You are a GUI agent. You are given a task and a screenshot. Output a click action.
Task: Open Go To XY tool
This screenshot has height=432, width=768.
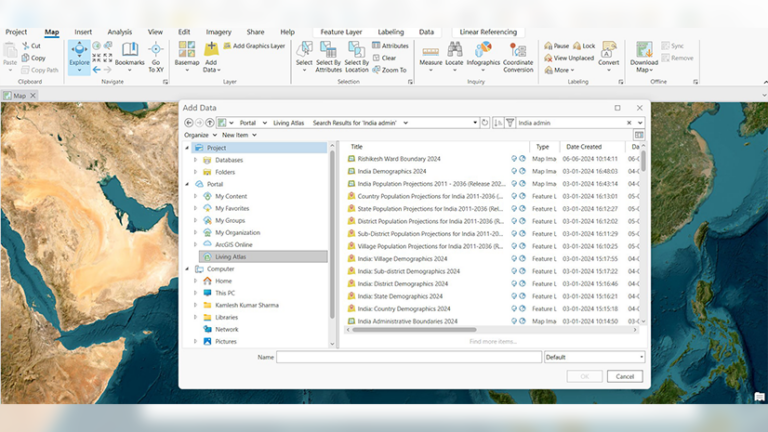click(156, 57)
